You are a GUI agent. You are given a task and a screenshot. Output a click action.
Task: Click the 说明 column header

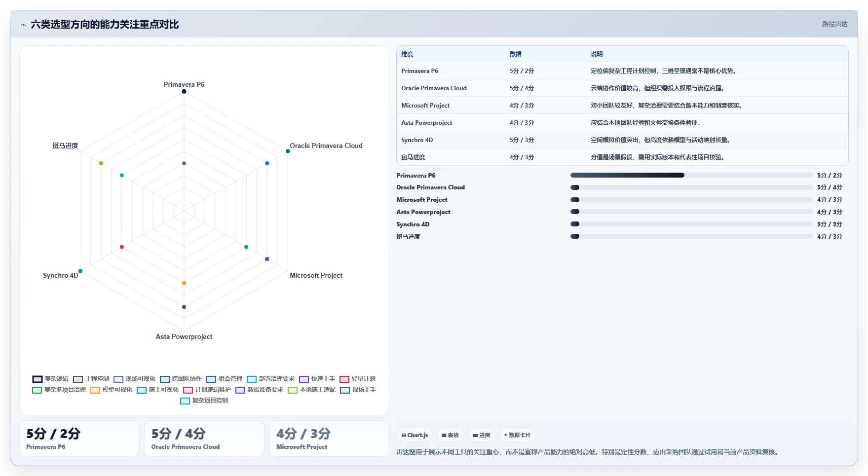[x=597, y=54]
